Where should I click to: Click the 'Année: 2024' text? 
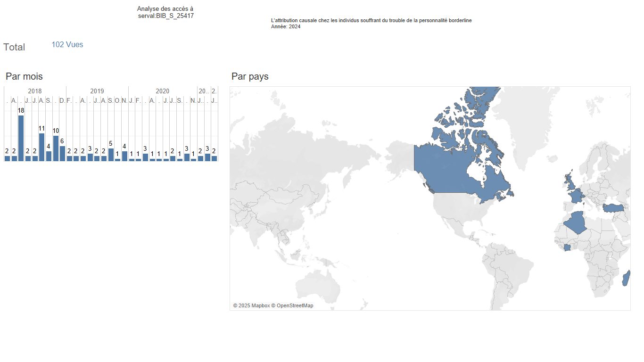(x=286, y=27)
